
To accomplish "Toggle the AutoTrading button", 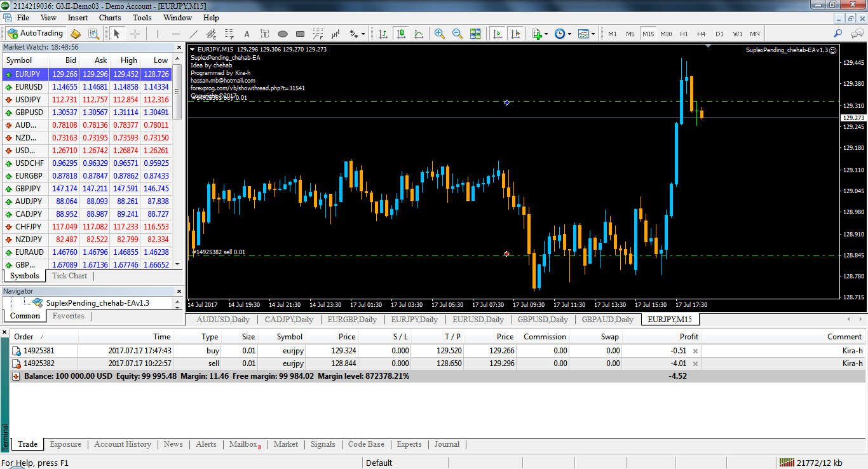I will [x=35, y=34].
